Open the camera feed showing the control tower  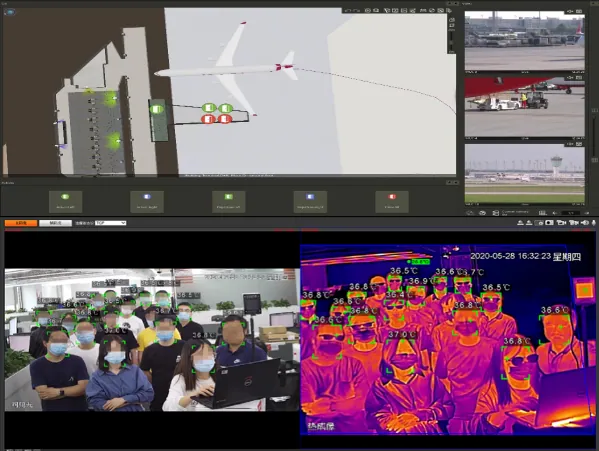[x=525, y=174]
